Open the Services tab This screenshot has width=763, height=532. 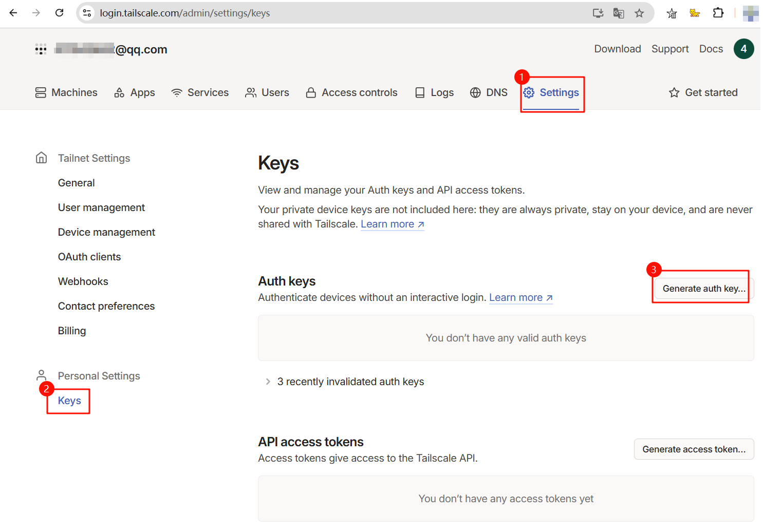(200, 92)
